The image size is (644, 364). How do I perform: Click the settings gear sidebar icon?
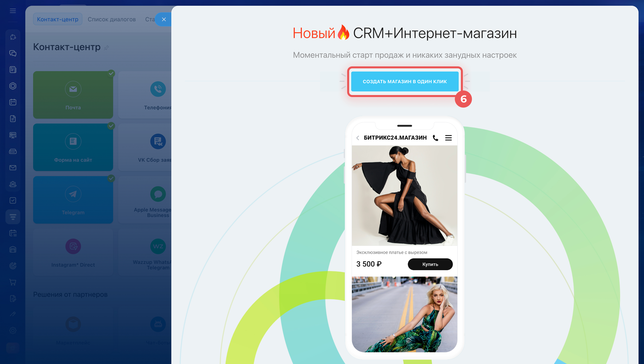(13, 330)
